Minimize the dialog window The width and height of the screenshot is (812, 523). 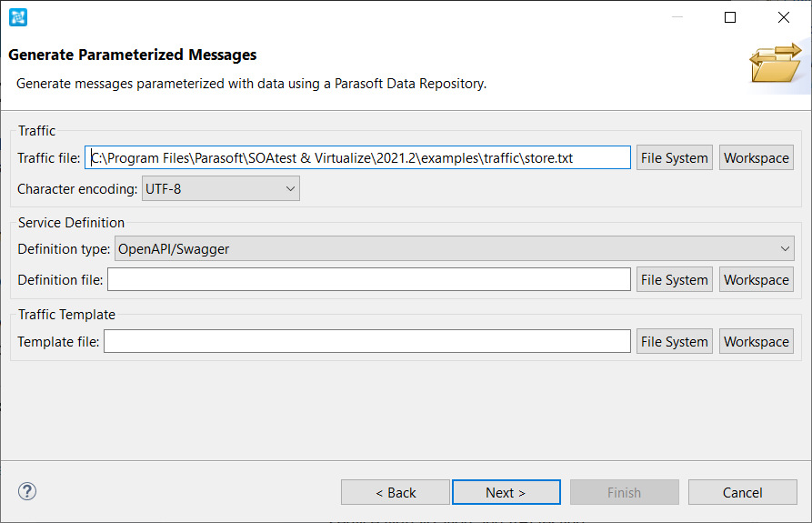677,17
